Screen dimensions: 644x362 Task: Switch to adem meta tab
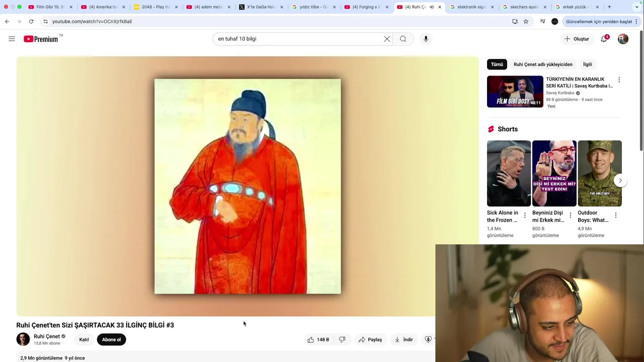[208, 7]
